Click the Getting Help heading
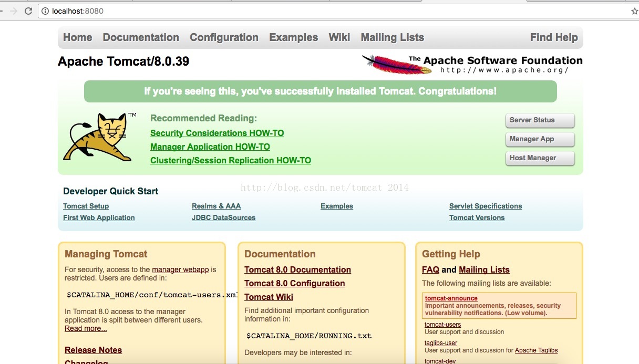Viewport: 639px width, 364px height. (x=451, y=254)
